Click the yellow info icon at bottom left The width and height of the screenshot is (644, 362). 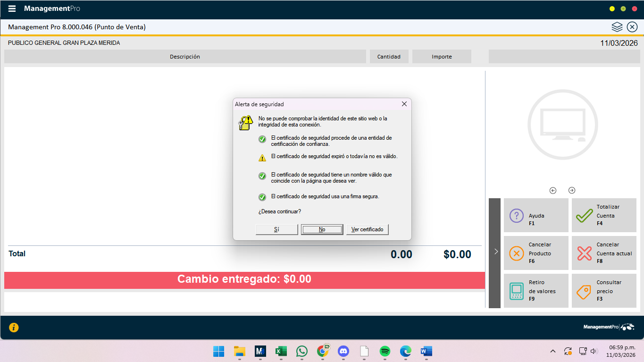(x=14, y=327)
